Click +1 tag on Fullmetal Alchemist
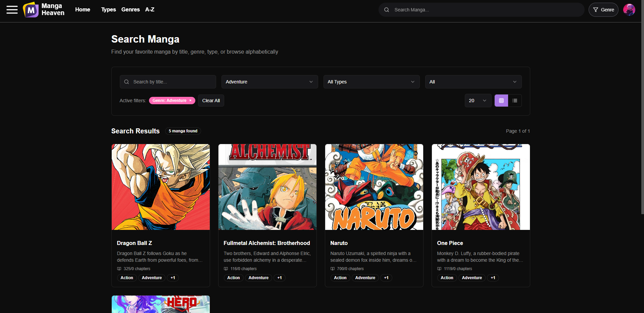The width and height of the screenshot is (644, 313). pos(280,278)
